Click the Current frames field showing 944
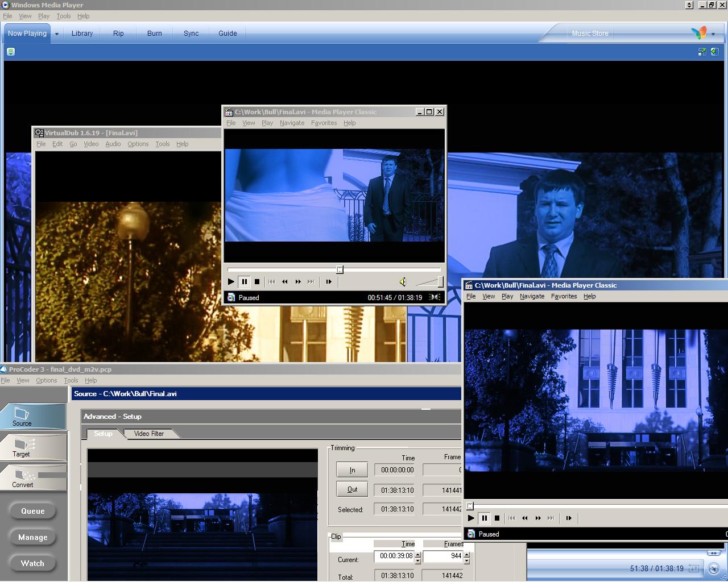This screenshot has height=582, width=728. (443, 556)
